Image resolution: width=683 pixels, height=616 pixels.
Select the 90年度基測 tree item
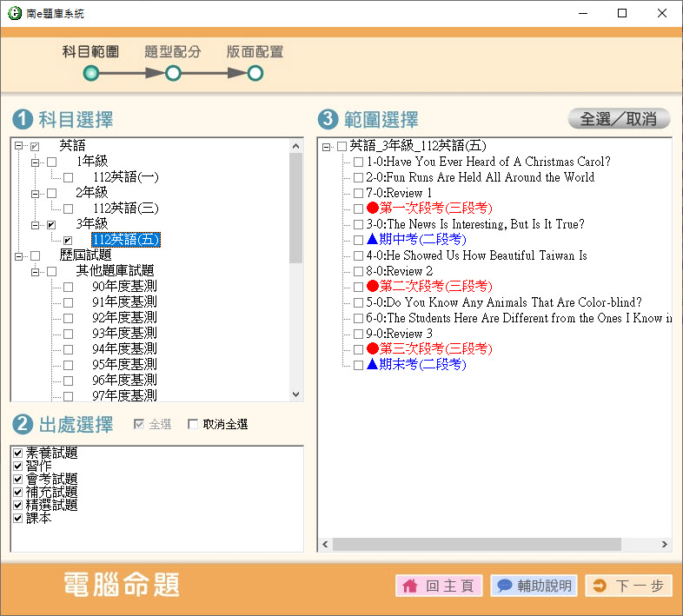coord(124,287)
